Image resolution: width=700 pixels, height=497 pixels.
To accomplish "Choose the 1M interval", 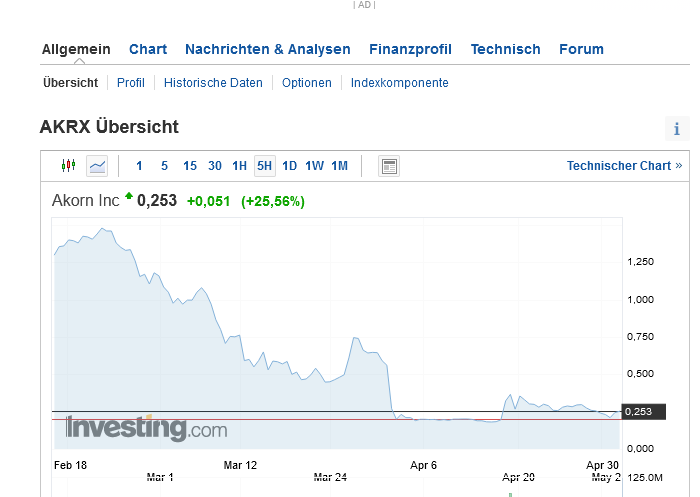I will pos(339,166).
